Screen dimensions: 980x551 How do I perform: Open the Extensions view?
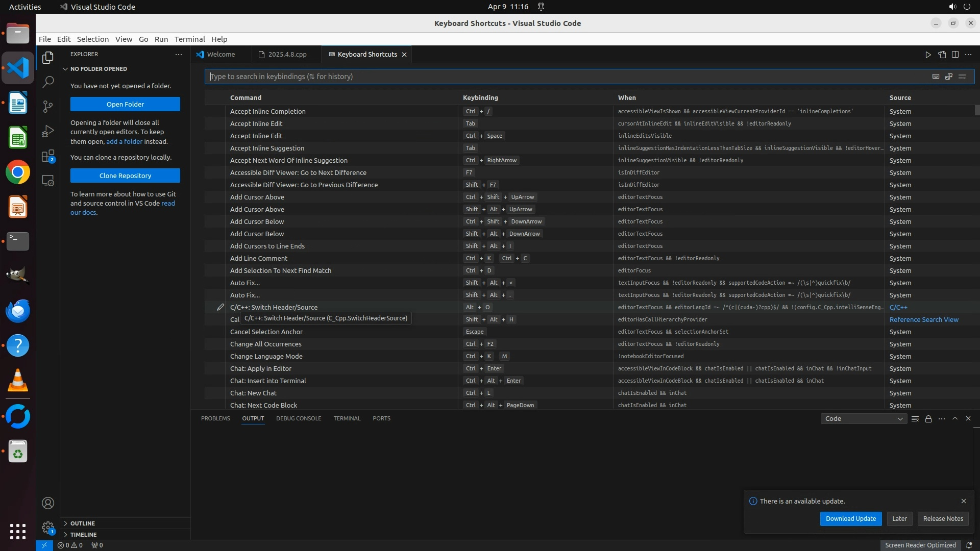(x=48, y=156)
